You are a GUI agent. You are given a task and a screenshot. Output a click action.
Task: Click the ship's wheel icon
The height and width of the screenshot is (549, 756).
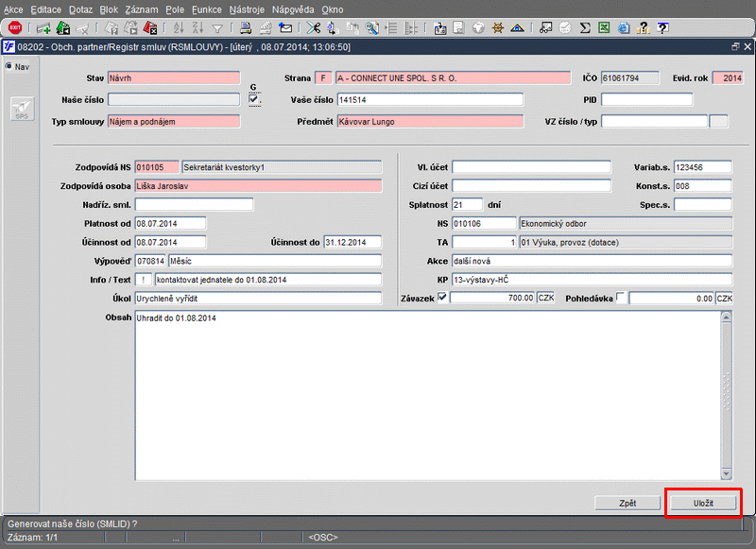[498, 28]
